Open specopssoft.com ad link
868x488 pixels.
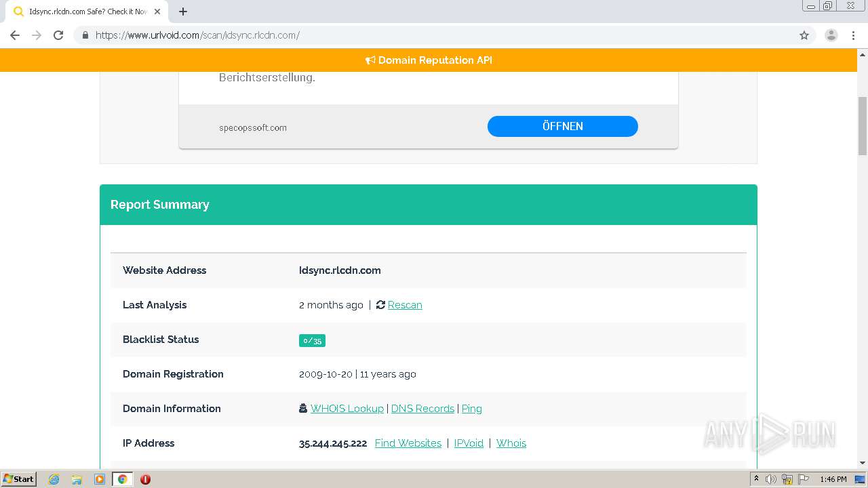pos(253,127)
